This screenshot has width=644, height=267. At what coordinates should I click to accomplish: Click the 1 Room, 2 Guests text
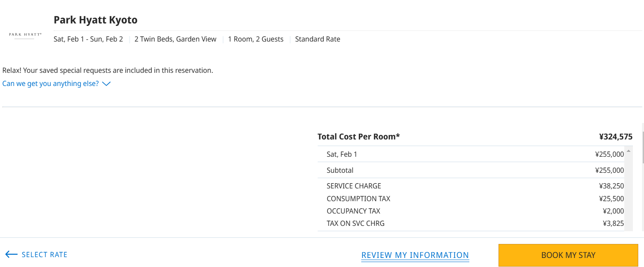(256, 39)
